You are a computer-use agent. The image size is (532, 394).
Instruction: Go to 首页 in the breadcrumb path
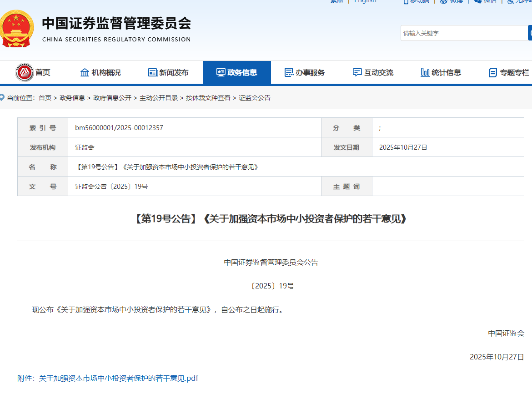click(45, 98)
